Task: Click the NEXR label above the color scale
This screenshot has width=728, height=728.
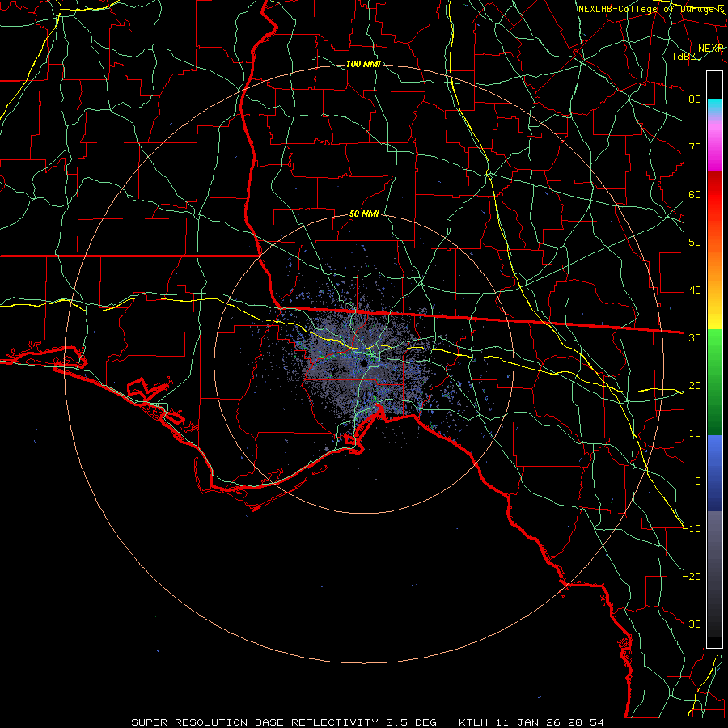Action: coord(710,49)
